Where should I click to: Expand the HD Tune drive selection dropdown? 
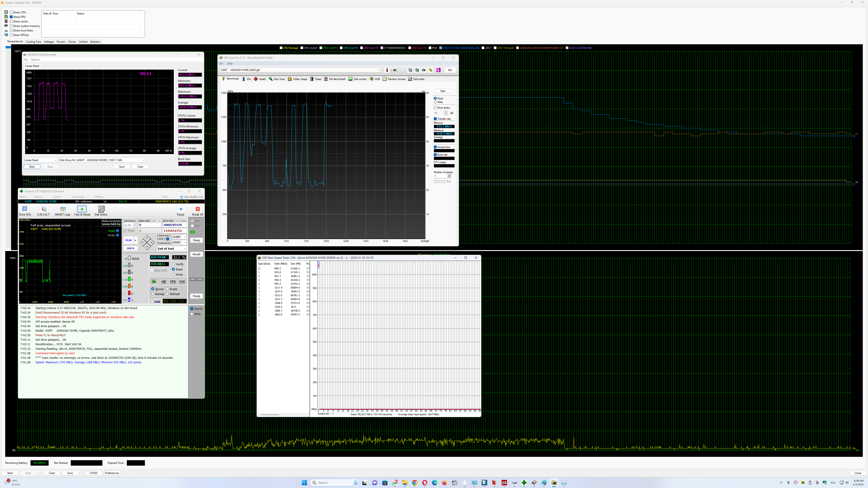(379, 70)
